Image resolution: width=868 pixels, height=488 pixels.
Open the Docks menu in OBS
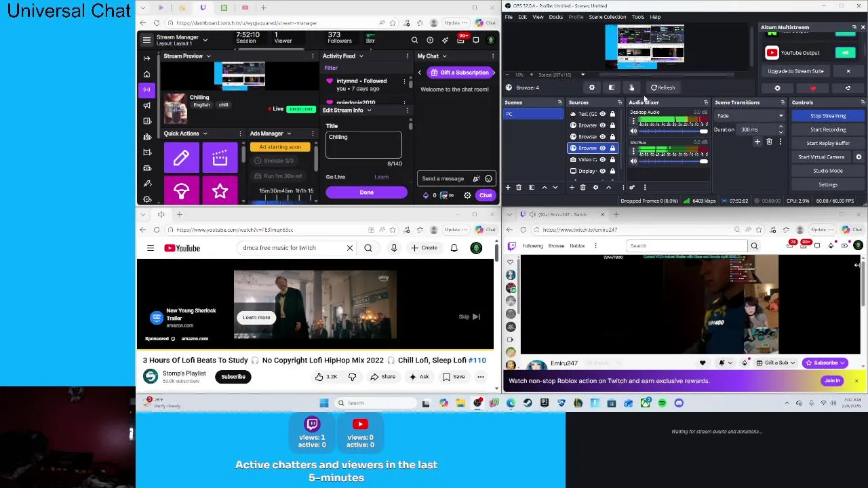[x=556, y=17]
